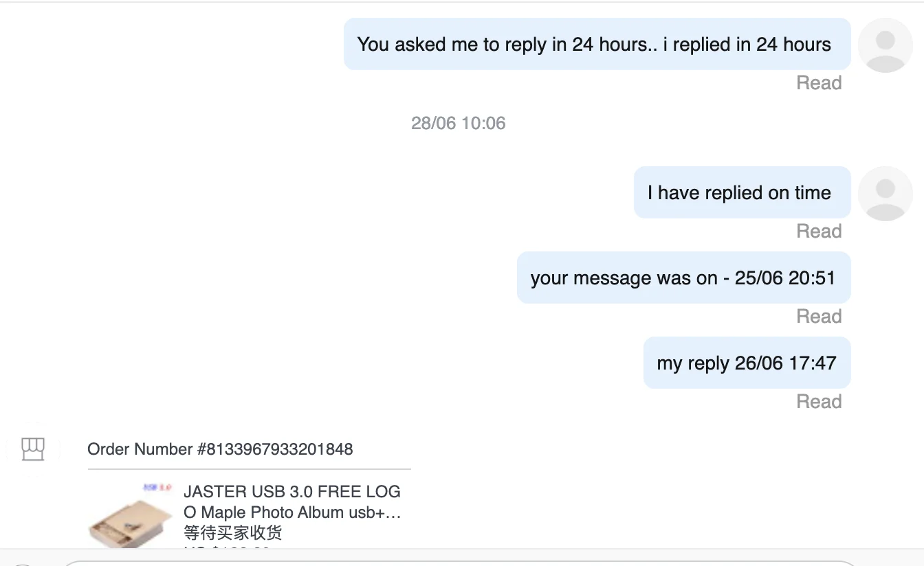Click avatar beside the "24 hours" message
The width and height of the screenshot is (924, 566).
tap(885, 45)
